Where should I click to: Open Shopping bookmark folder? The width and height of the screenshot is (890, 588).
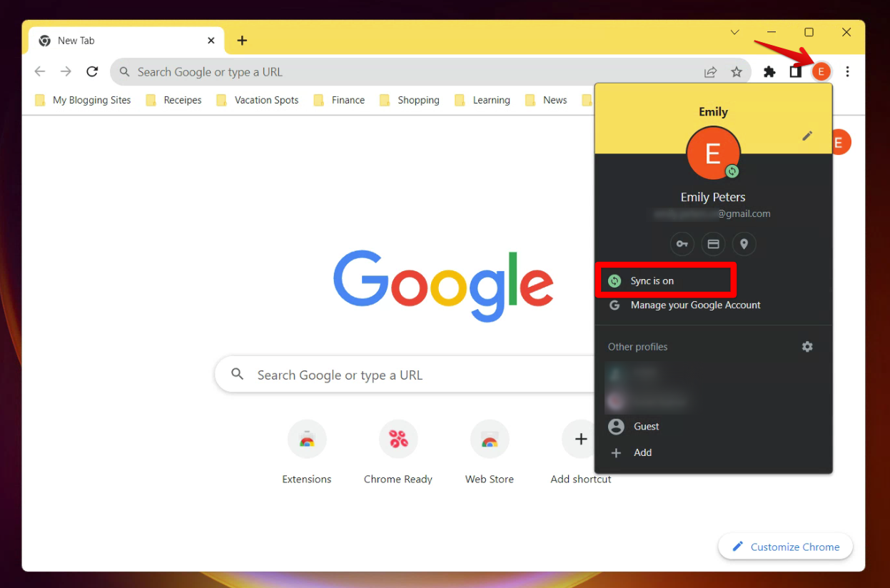[409, 100]
